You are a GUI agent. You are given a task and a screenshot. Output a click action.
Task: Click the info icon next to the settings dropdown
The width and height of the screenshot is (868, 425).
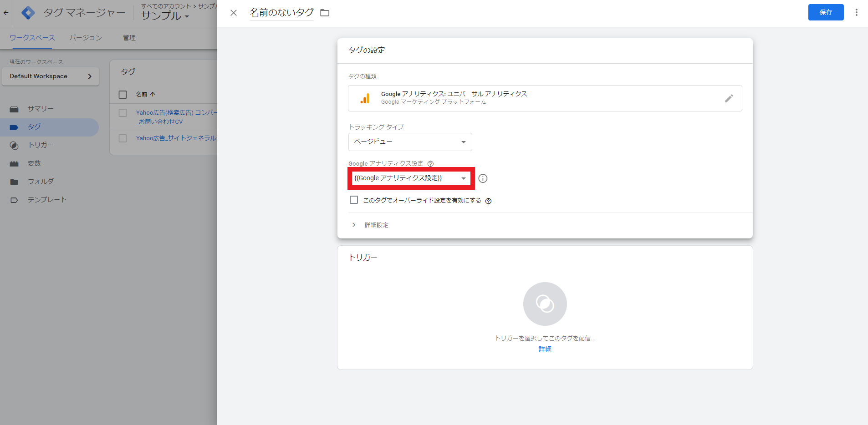pos(483,178)
